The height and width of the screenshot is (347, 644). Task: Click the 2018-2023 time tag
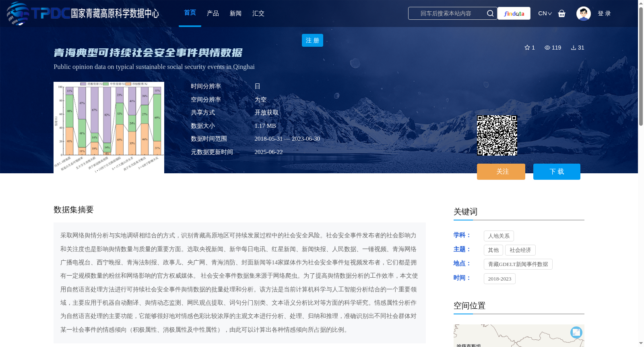(x=500, y=278)
